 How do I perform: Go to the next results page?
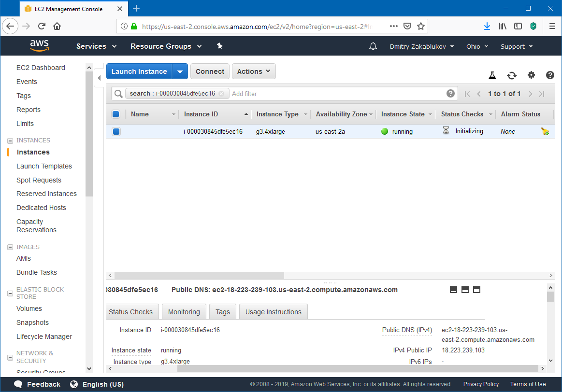[531, 94]
